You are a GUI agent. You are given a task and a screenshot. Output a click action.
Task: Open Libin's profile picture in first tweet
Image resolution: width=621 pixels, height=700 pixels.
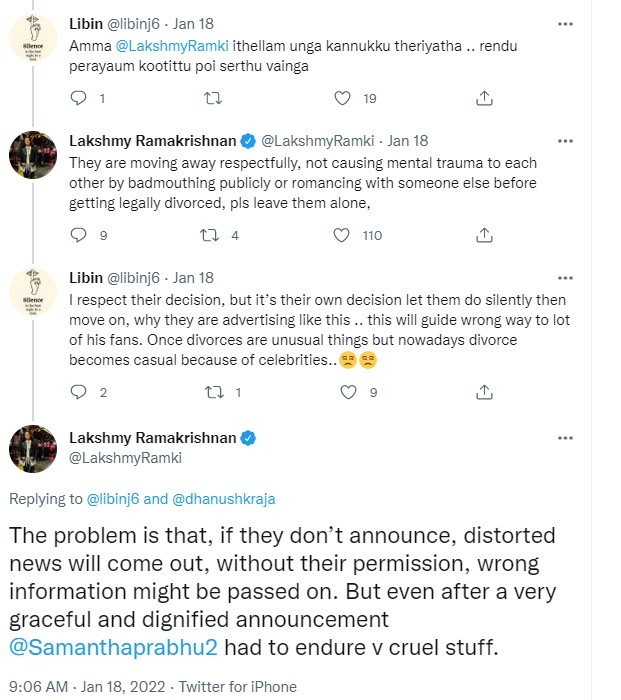coord(34,39)
